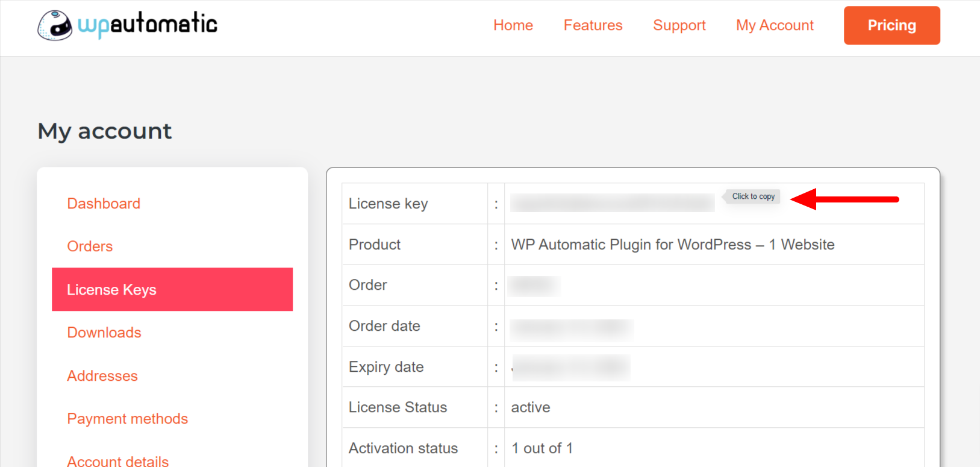980x467 pixels.
Task: Open Payment methods in sidebar
Action: pos(128,419)
